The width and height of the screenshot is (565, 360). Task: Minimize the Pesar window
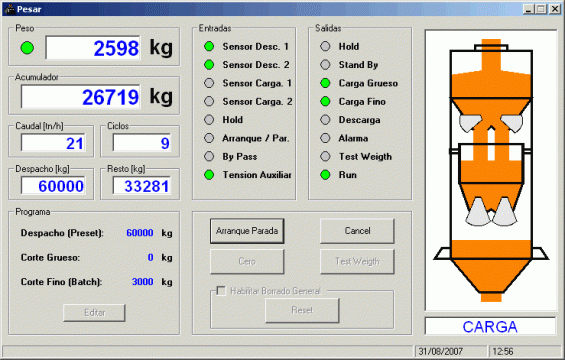[x=529, y=9]
